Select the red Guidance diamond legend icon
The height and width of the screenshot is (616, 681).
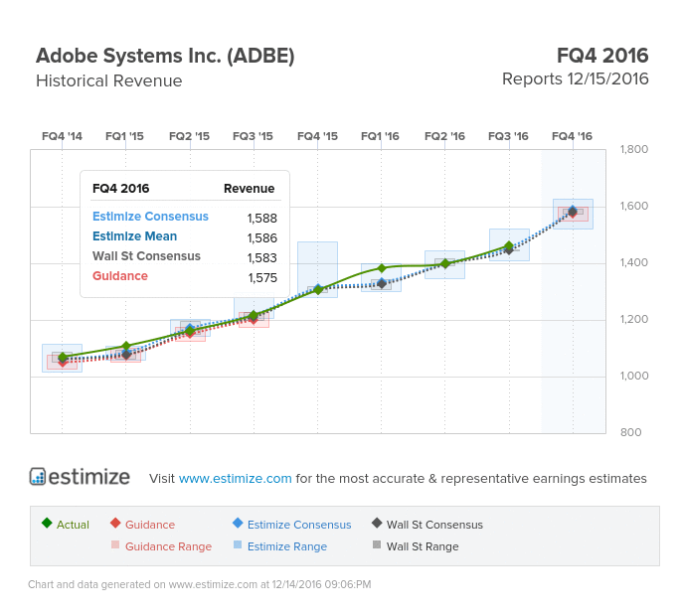coord(115,523)
